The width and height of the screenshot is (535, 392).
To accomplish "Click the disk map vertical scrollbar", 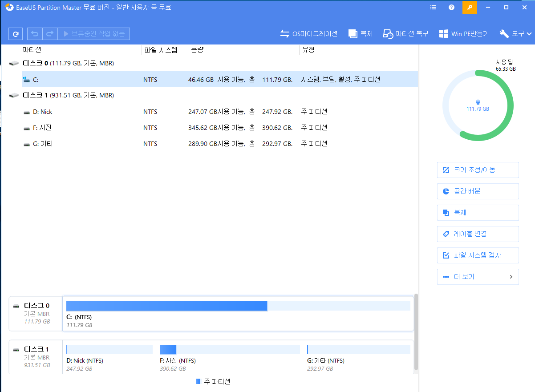I will click(x=416, y=331).
